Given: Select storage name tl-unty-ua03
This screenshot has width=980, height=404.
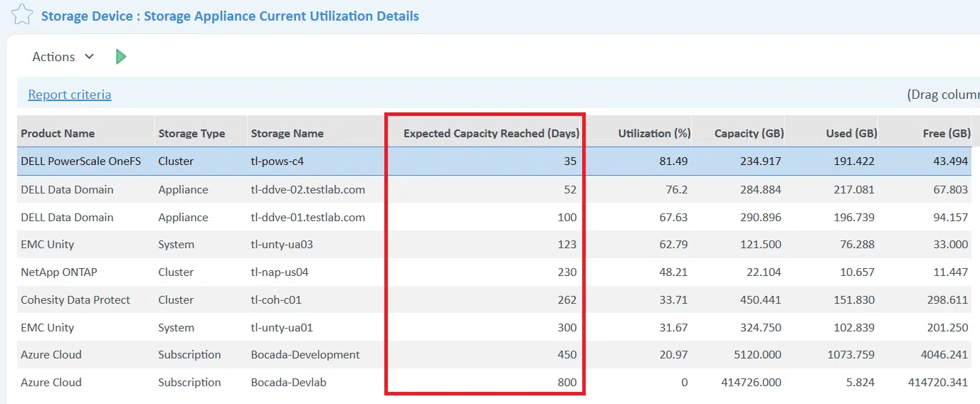Looking at the screenshot, I should click(x=281, y=245).
